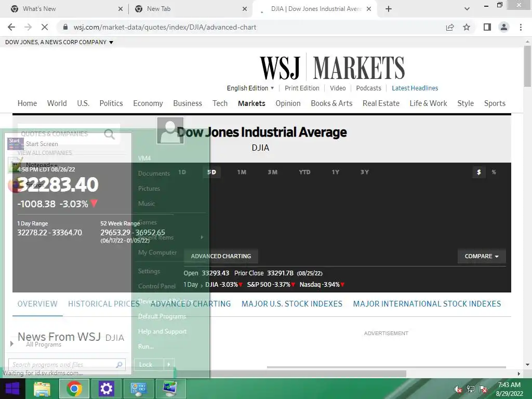Click the muted speaker tray icon
Image resolution: width=532 pixels, height=399 pixels.
pos(458,389)
